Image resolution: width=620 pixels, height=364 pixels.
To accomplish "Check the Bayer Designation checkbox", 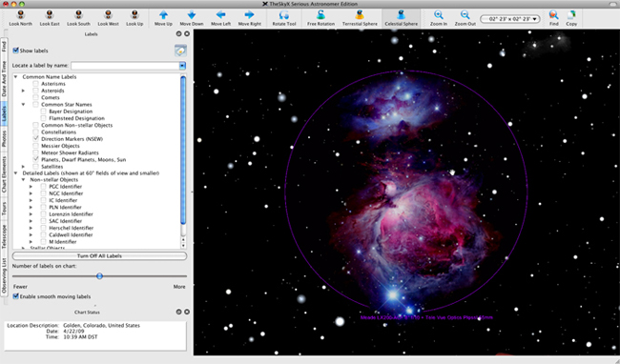I will [x=44, y=111].
